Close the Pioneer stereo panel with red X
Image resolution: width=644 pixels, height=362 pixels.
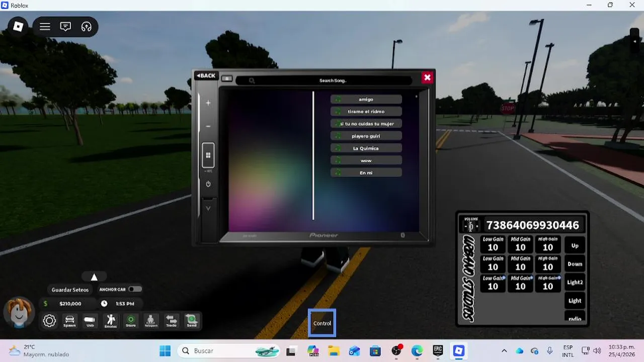pos(427,77)
